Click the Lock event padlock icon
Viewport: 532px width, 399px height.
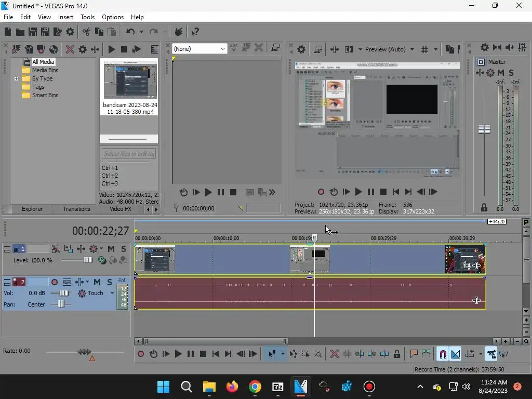(x=396, y=354)
